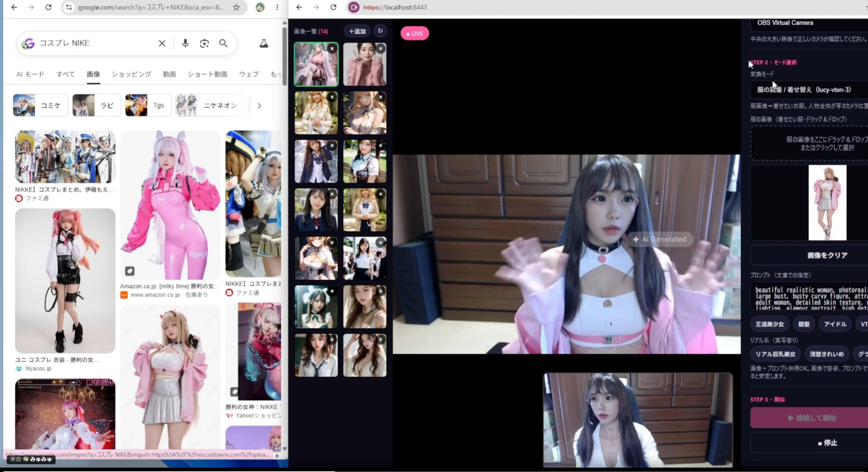Remove the first selected thumbnail image
Image resolution: width=868 pixels, height=472 pixels.
point(332,49)
